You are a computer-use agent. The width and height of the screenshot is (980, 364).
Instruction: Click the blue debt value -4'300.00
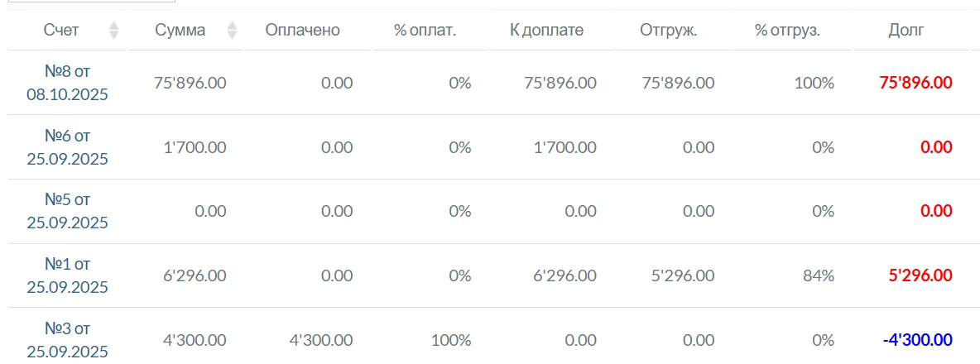click(x=917, y=340)
